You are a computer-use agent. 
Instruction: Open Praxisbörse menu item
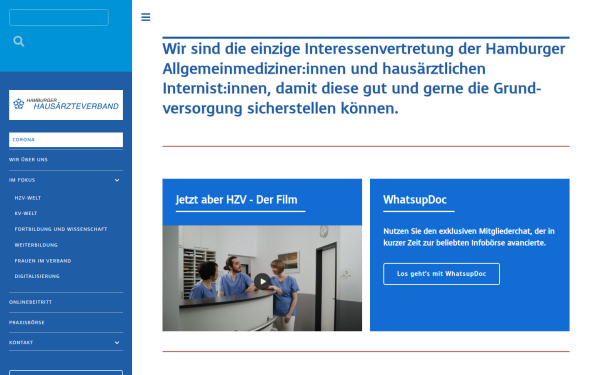pyautogui.click(x=27, y=323)
